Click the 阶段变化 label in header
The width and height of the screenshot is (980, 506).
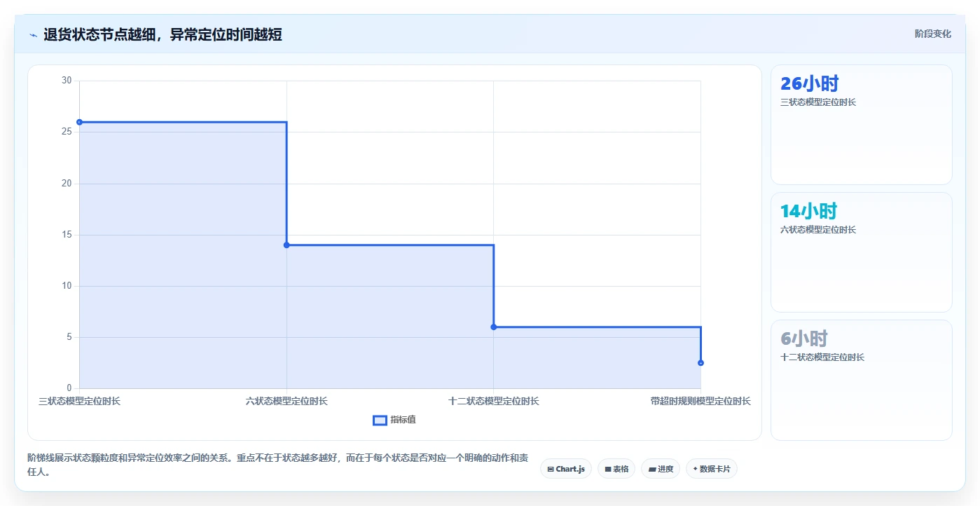tap(933, 34)
